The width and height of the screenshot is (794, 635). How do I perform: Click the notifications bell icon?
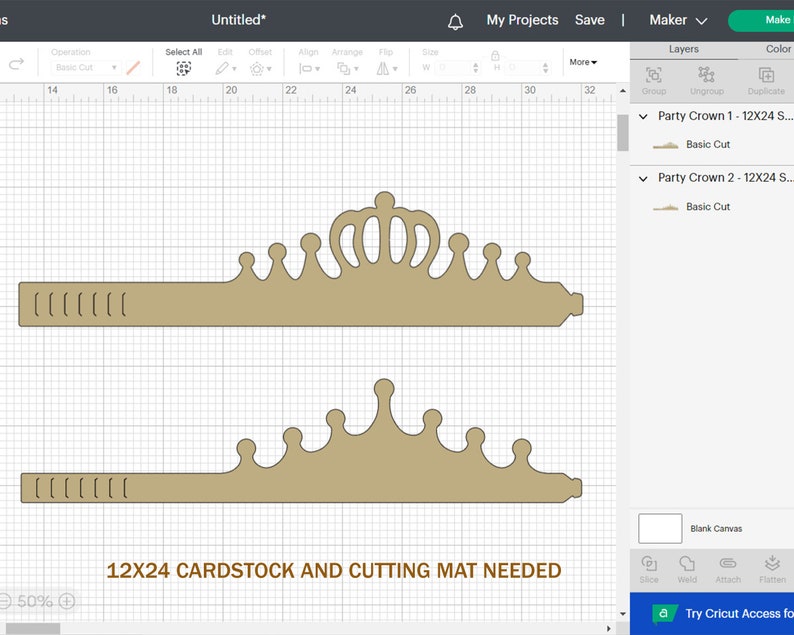pyautogui.click(x=455, y=21)
